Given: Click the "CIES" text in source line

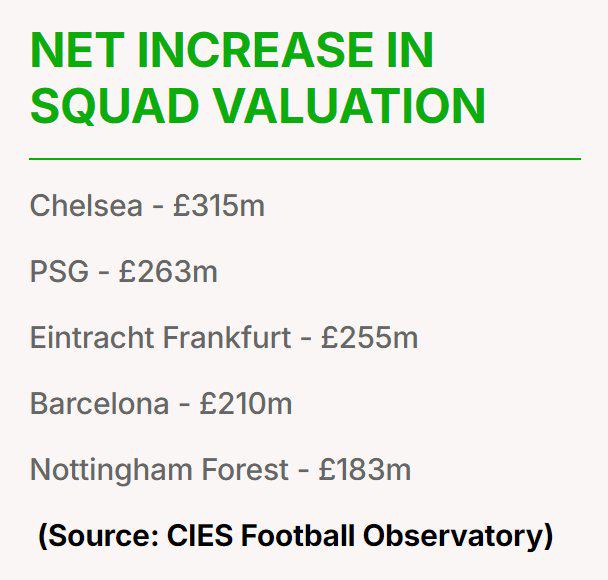Looking at the screenshot, I should pyautogui.click(x=187, y=535).
